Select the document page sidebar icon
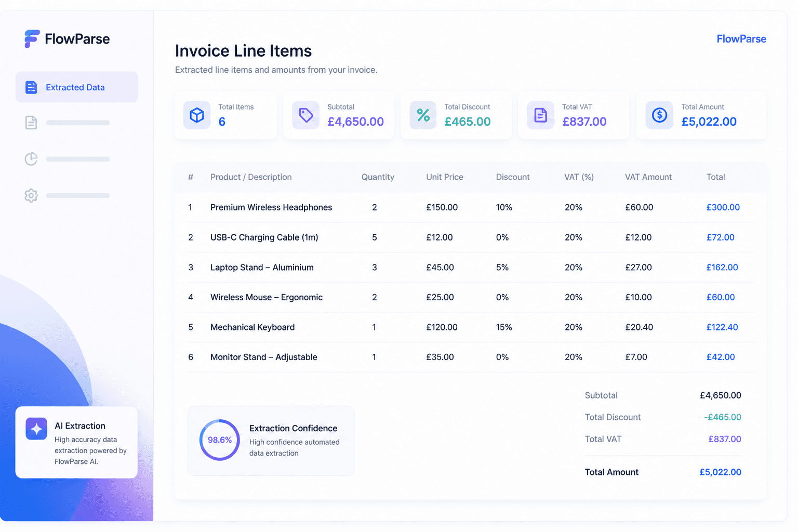The width and height of the screenshot is (798, 532). pyautogui.click(x=31, y=123)
